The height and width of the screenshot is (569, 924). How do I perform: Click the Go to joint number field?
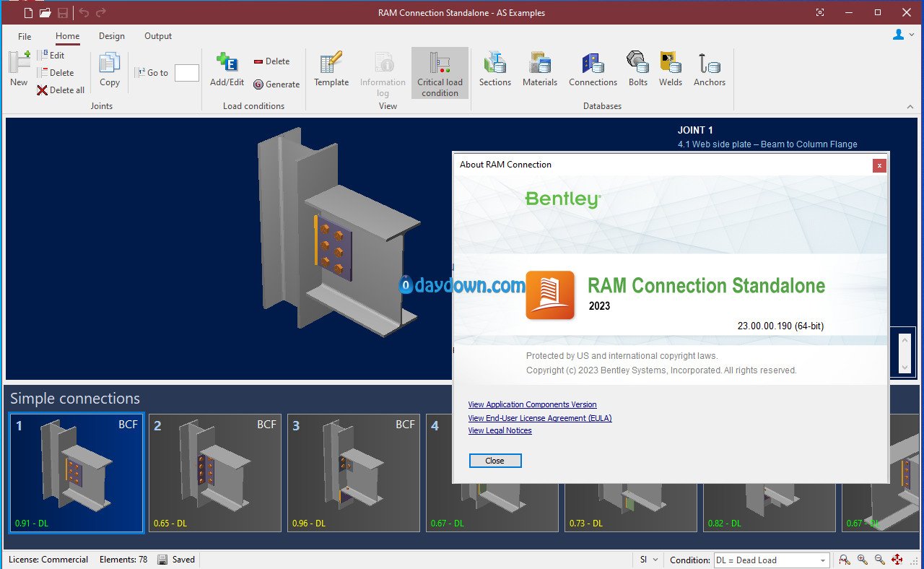click(187, 73)
